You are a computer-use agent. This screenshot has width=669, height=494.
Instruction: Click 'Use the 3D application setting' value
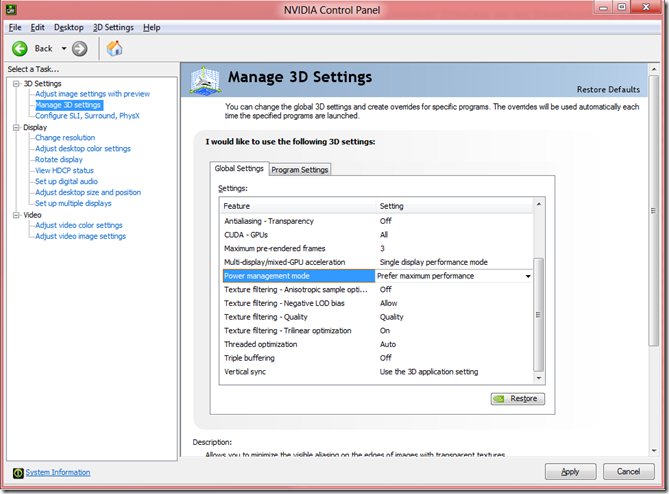click(429, 372)
